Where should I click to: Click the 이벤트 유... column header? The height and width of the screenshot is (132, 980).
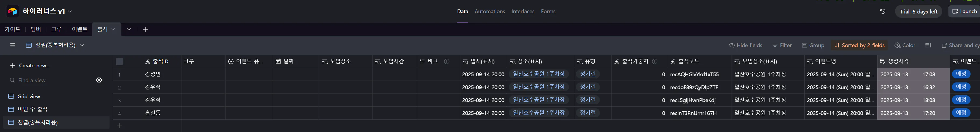coord(249,61)
